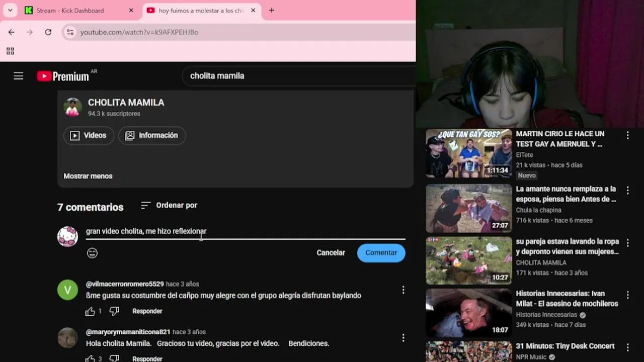Open more options for La amante video

(627, 190)
